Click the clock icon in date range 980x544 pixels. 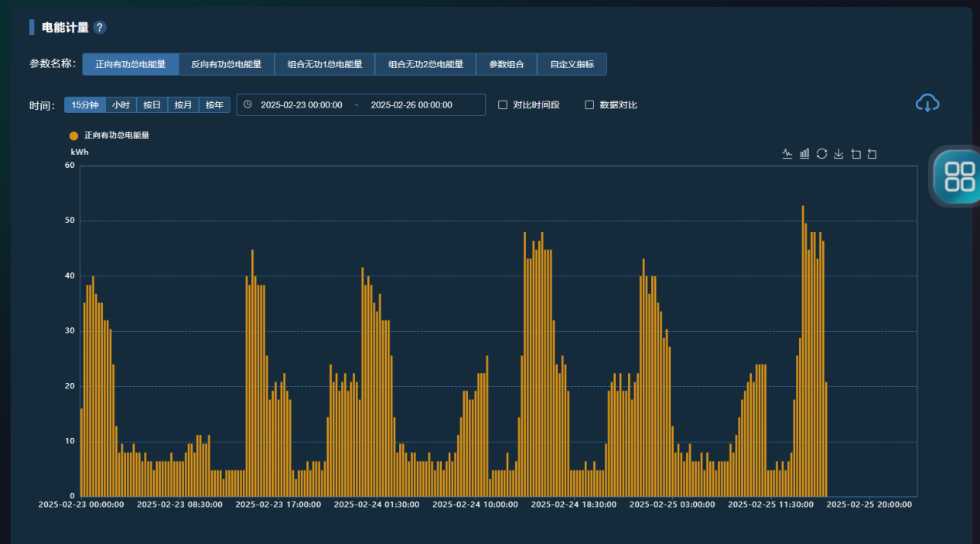(x=248, y=104)
